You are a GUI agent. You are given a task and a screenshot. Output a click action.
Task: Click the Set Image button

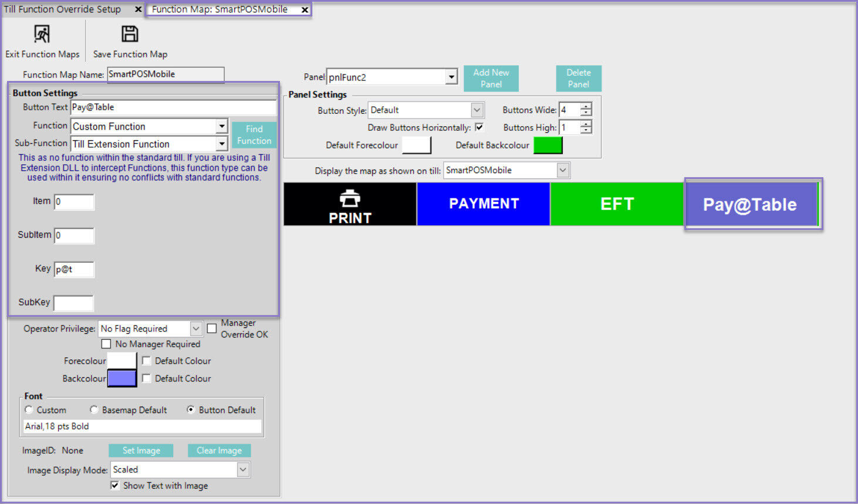coord(141,451)
